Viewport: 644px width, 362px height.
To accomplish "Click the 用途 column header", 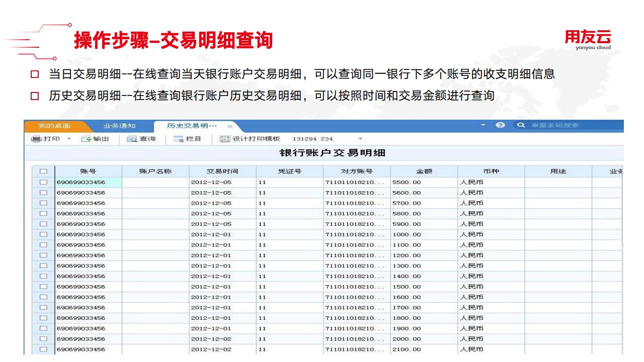I will 558,171.
